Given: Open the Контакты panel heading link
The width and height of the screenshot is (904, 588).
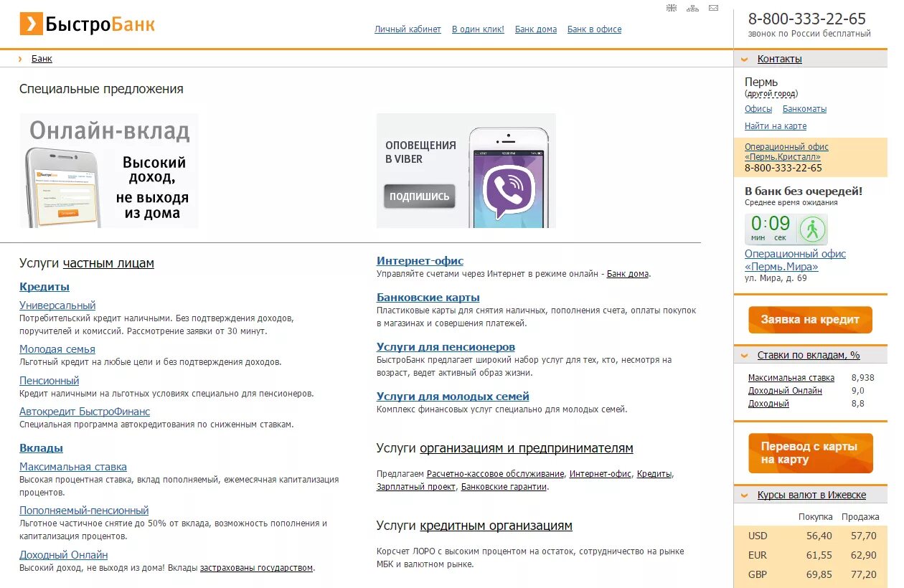Looking at the screenshot, I should tap(780, 59).
